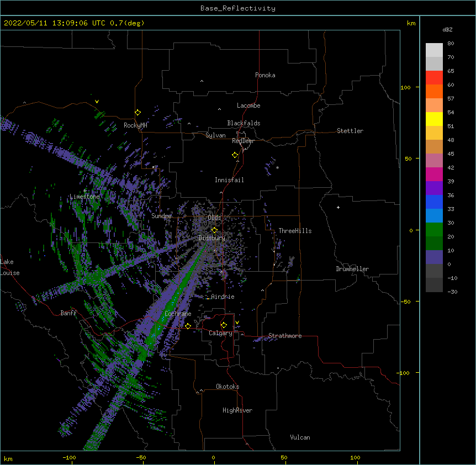
Task: Click the light blue 30-33 dBZ swatch
Action: 434,216
